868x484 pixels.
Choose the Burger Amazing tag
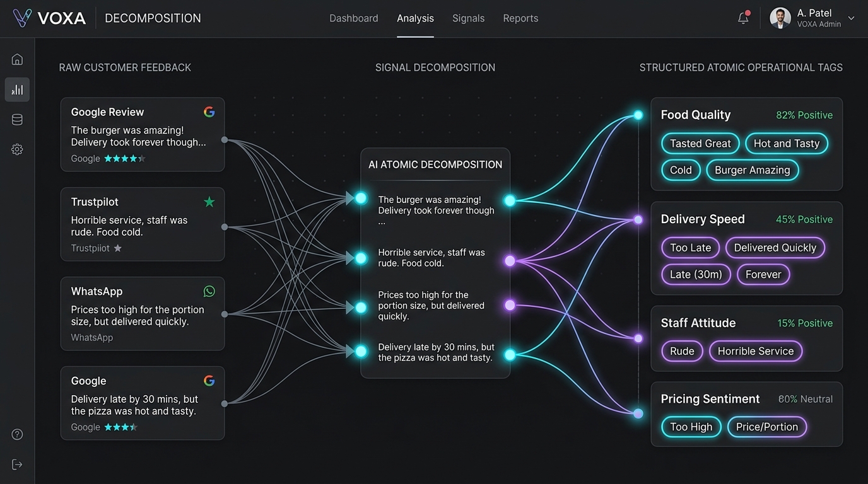753,170
